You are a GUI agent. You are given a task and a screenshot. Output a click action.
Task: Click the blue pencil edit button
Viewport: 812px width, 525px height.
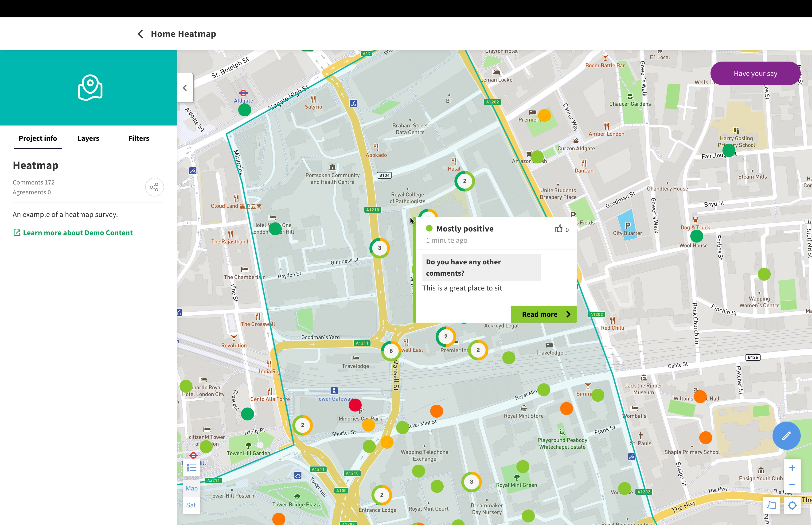[x=786, y=436]
